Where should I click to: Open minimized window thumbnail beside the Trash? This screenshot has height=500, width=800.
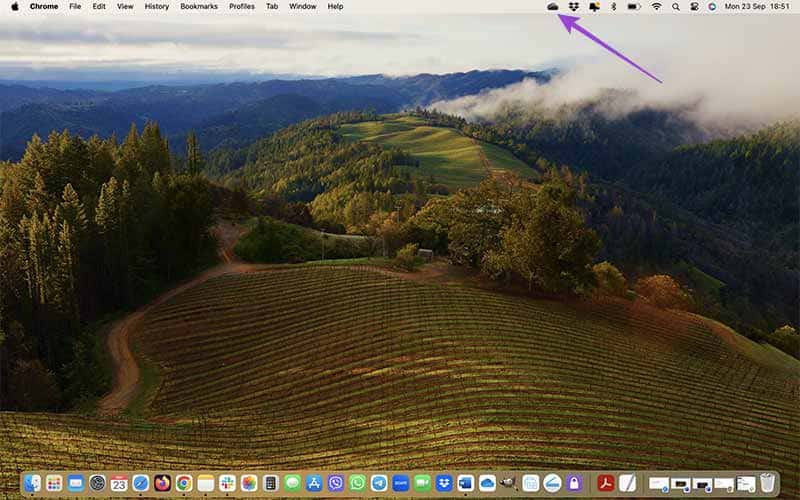click(745, 483)
